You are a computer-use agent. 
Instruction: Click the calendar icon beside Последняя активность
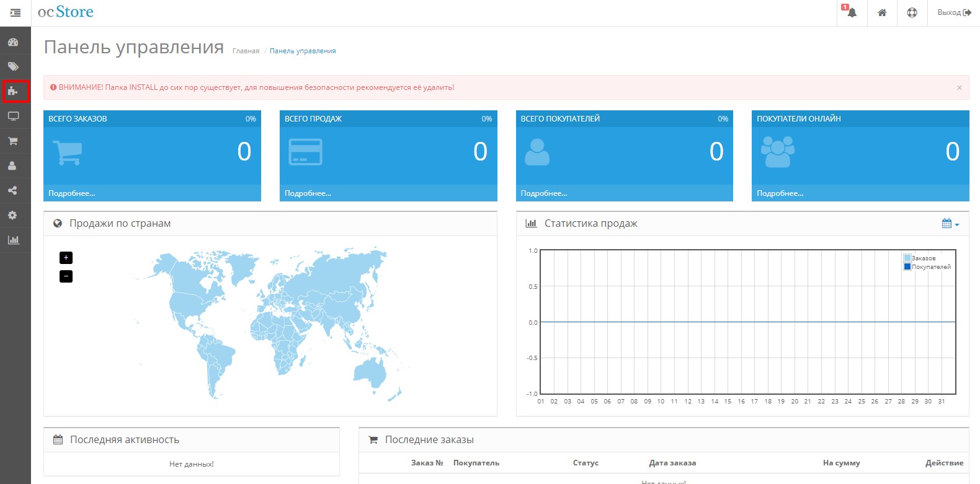[x=58, y=439]
